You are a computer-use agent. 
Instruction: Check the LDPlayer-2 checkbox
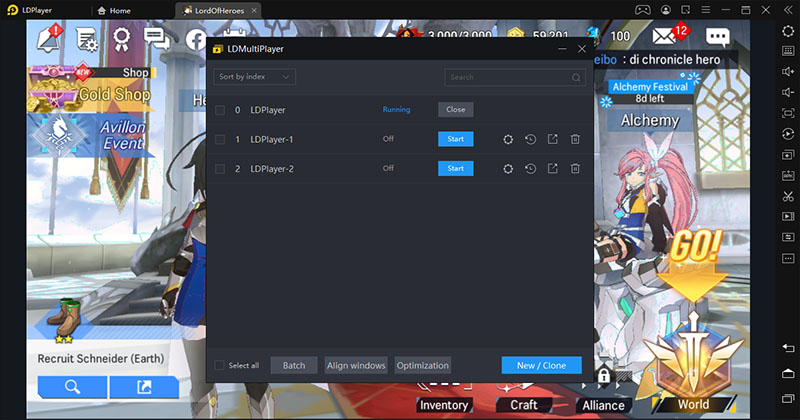pos(220,169)
